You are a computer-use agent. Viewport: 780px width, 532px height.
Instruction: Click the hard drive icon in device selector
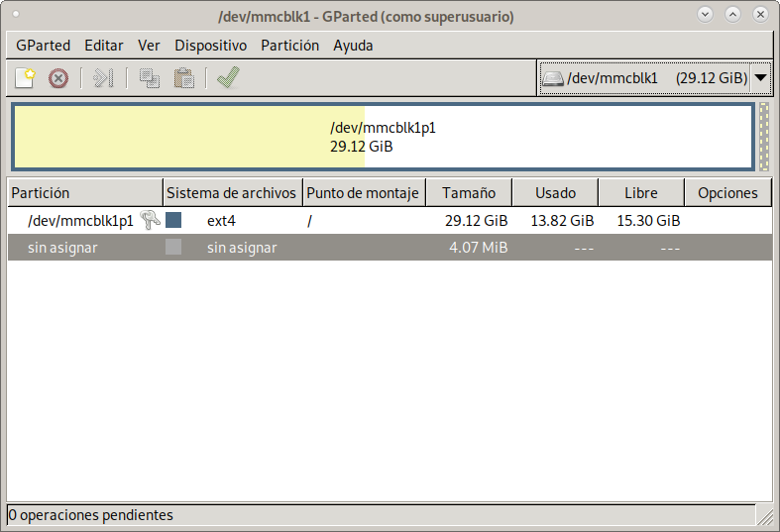pos(553,78)
